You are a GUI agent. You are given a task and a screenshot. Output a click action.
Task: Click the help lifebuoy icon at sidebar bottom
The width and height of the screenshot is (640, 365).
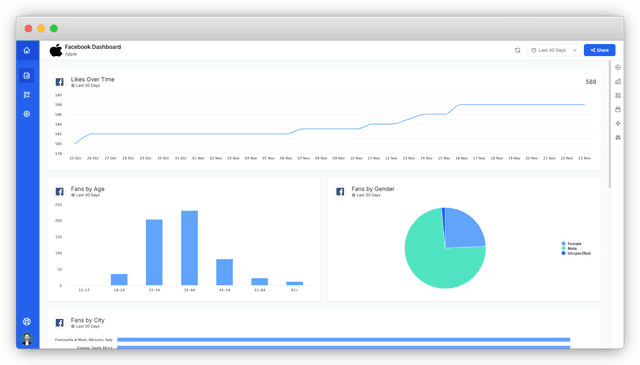click(x=27, y=321)
